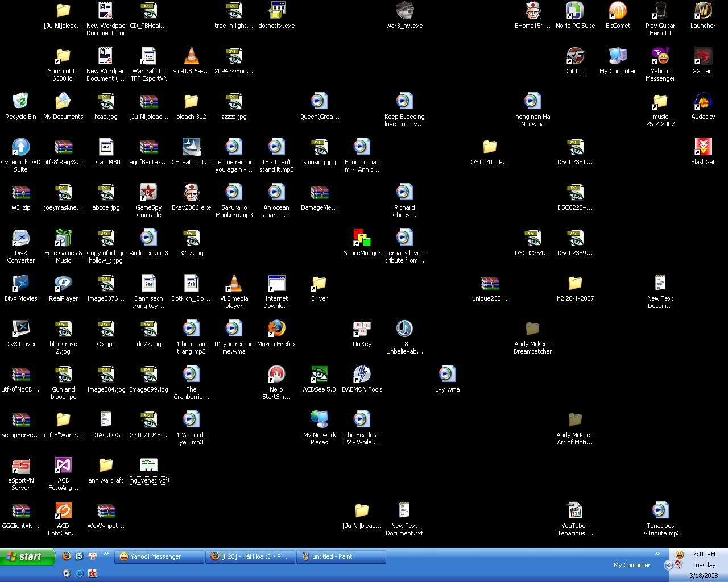
Task: Select the anh warcraft folder
Action: [x=106, y=469]
